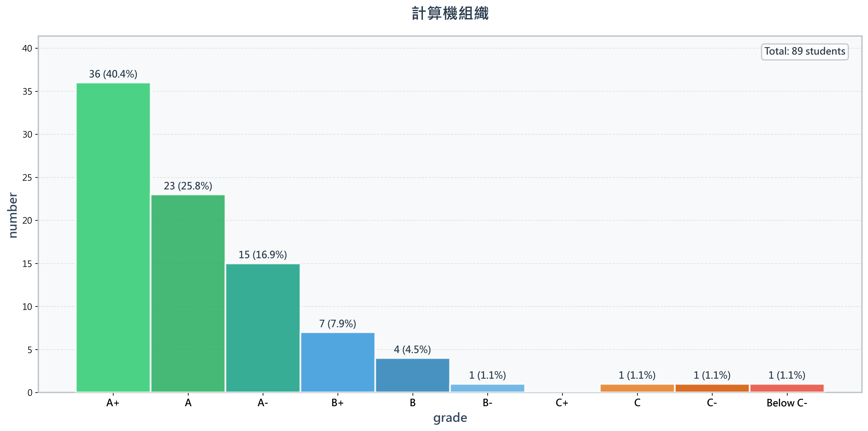
Task: Click the "number" y-axis title
Action: click(x=13, y=215)
